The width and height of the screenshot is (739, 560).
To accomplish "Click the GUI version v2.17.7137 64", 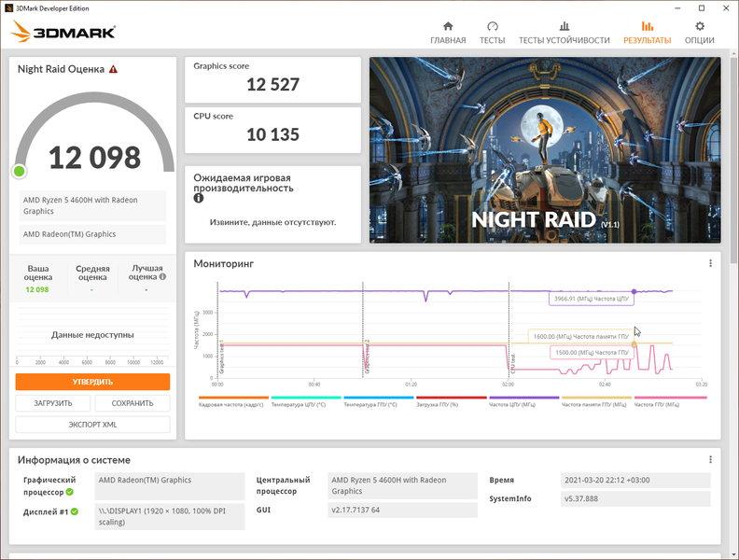I will click(x=402, y=510).
